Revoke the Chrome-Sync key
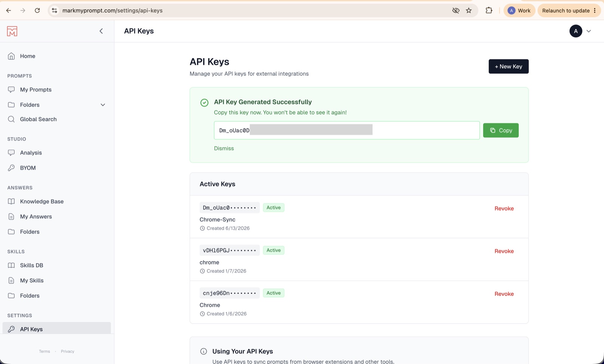This screenshot has height=364, width=604. [x=504, y=208]
